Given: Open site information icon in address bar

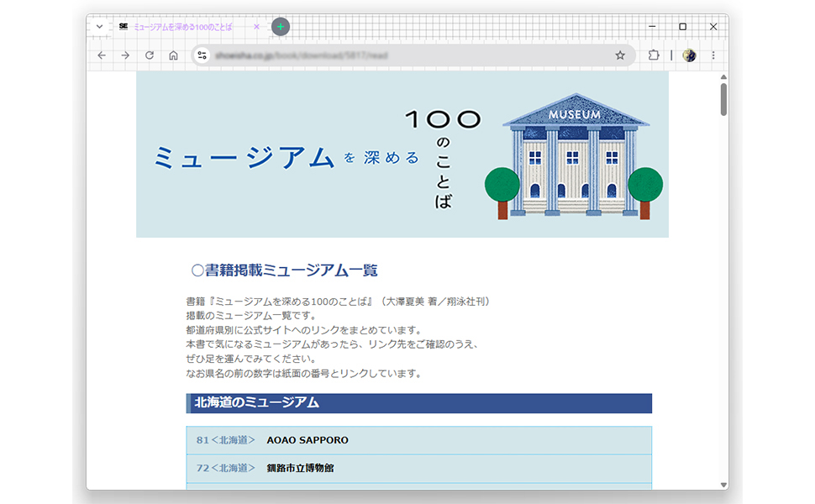Looking at the screenshot, I should tap(202, 55).
